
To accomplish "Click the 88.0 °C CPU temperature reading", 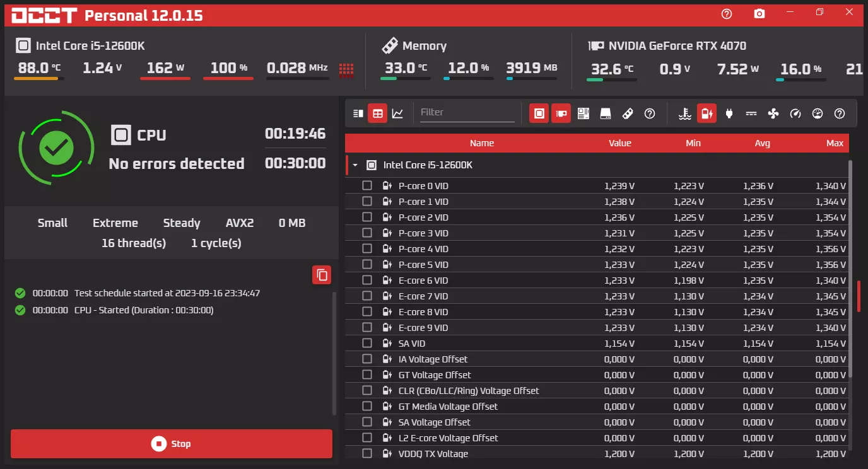I will click(x=39, y=68).
